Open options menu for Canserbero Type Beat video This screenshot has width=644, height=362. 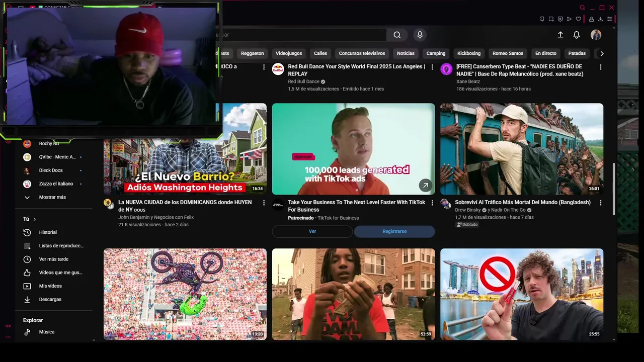[x=600, y=67]
